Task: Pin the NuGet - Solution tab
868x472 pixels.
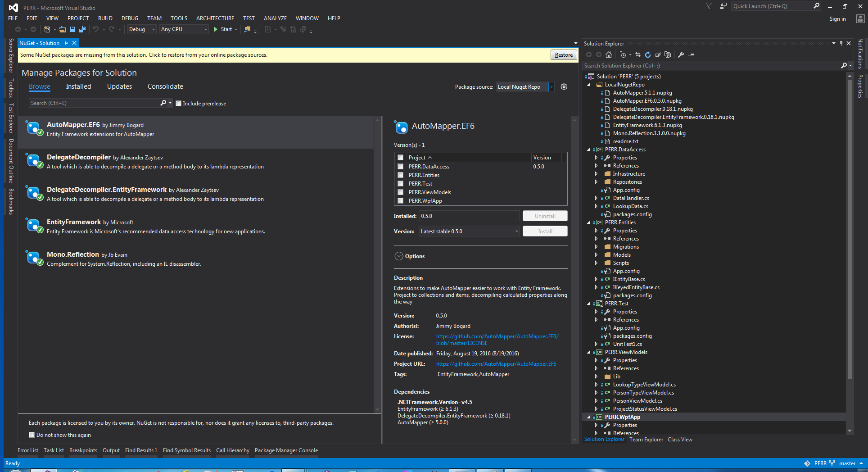Action: pos(66,43)
